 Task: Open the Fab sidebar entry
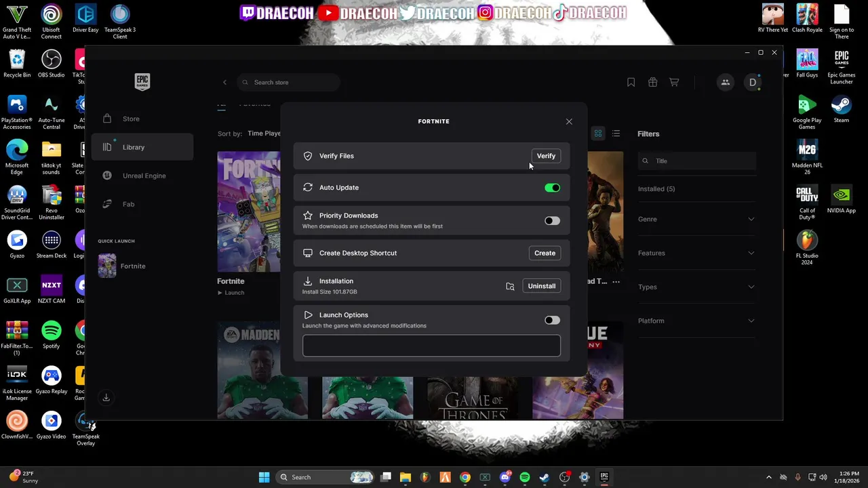click(x=142, y=204)
